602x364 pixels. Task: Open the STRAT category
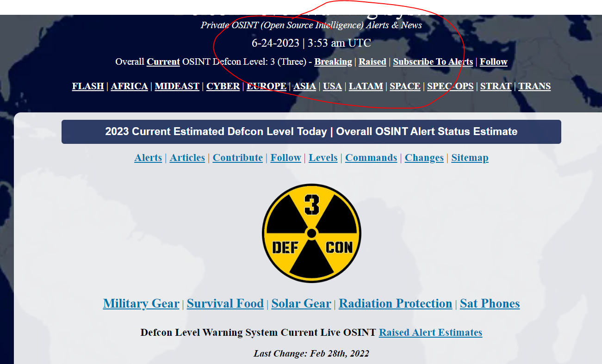496,86
